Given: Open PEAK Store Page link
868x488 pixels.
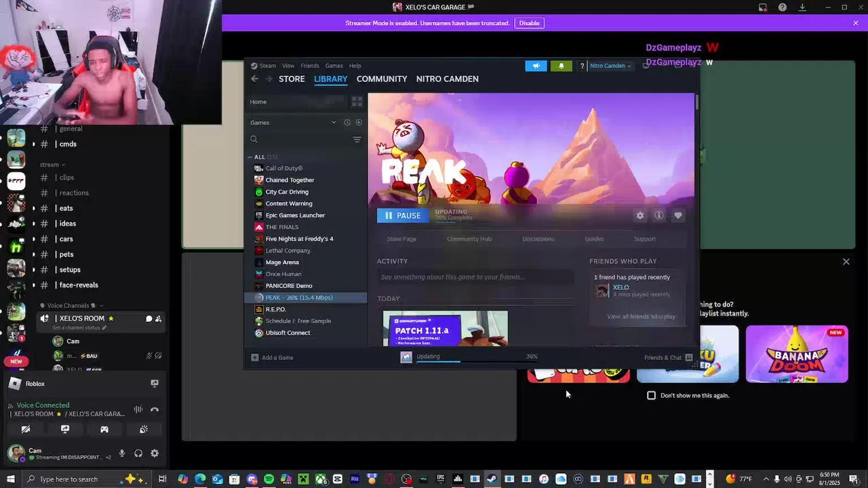Looking at the screenshot, I should (x=401, y=239).
